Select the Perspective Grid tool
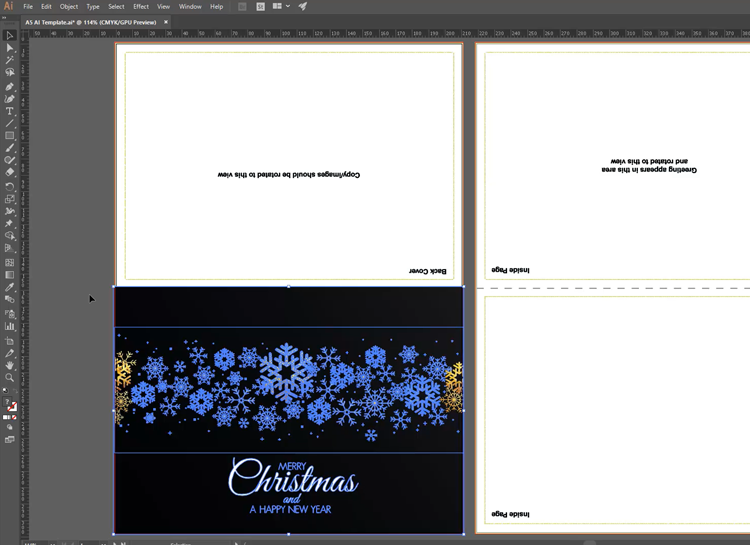The image size is (750, 545). point(10,248)
